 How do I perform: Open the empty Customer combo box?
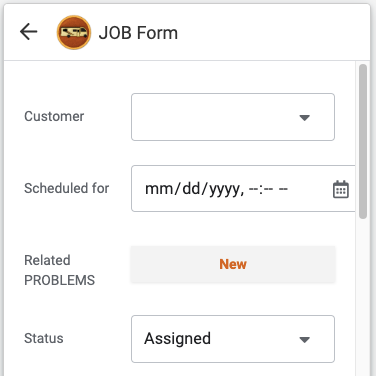coord(233,117)
